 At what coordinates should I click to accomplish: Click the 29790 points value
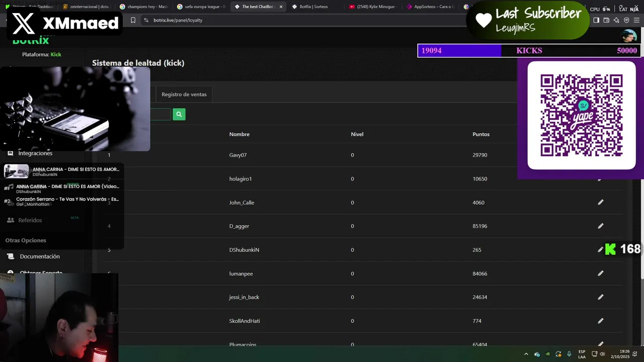[480, 155]
